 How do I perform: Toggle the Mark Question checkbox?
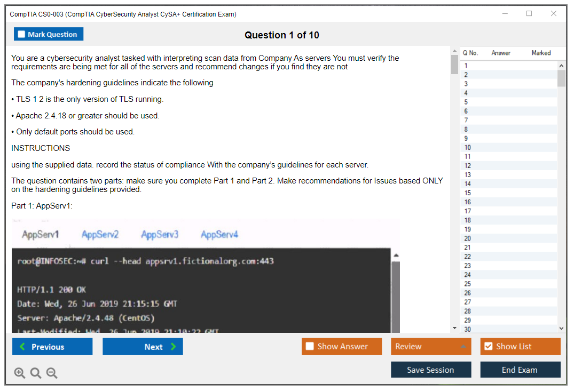point(22,35)
